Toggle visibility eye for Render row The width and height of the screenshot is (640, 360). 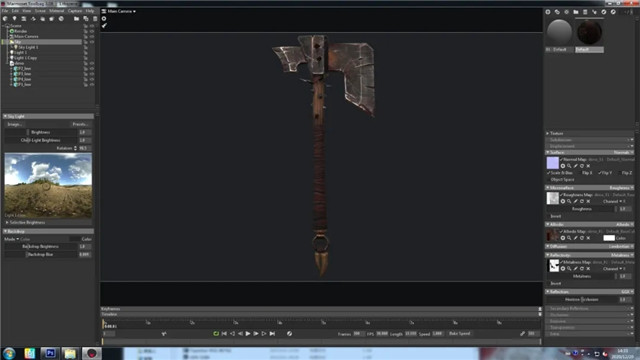(x=92, y=31)
